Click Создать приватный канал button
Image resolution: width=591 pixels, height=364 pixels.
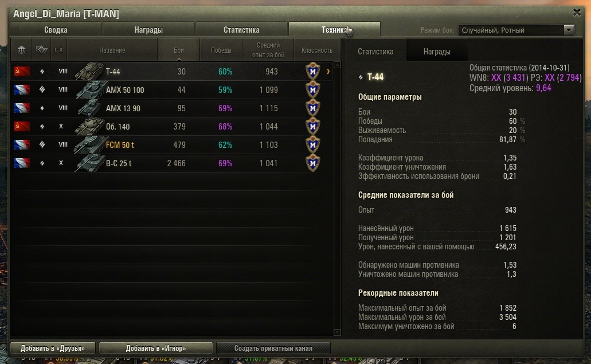pos(273,348)
